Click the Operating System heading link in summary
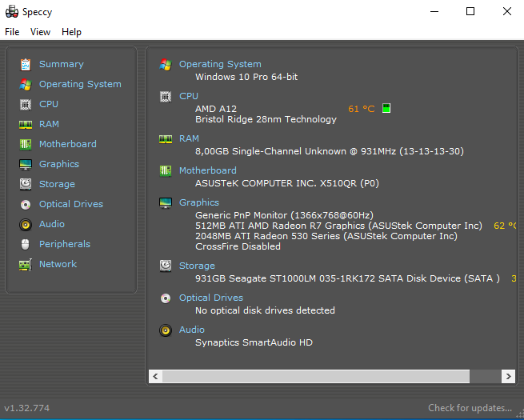524x420 pixels. pyautogui.click(x=220, y=64)
